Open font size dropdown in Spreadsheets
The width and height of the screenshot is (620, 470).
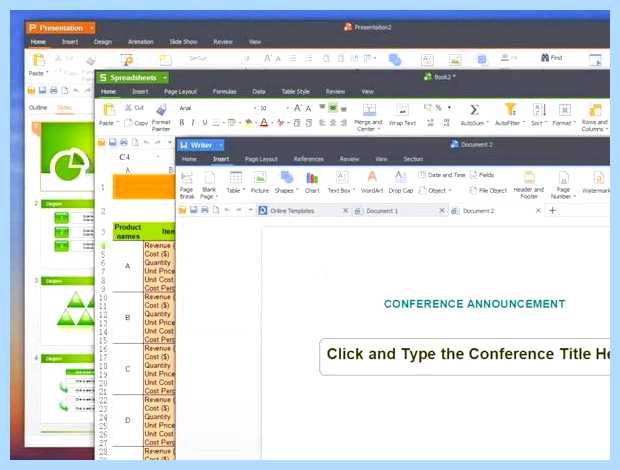(287, 108)
